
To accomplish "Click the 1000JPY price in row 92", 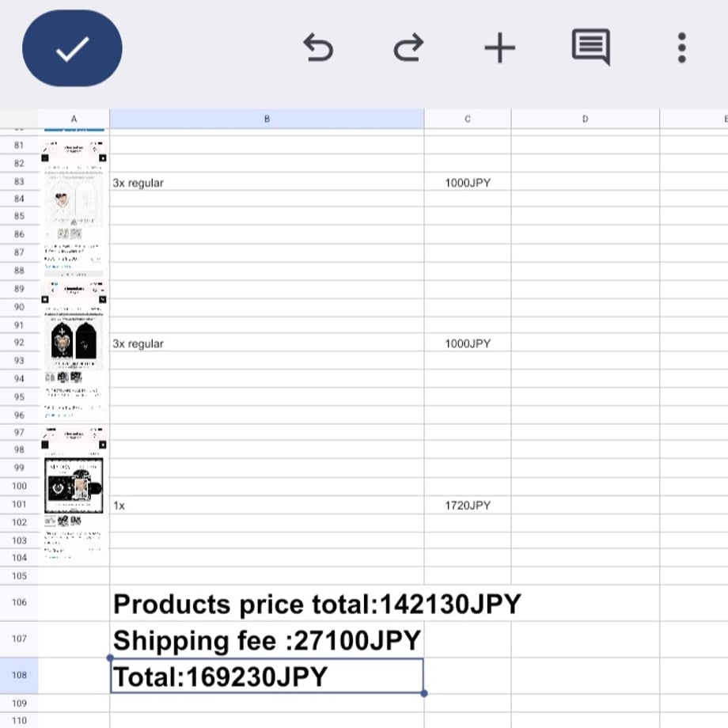I will point(468,343).
